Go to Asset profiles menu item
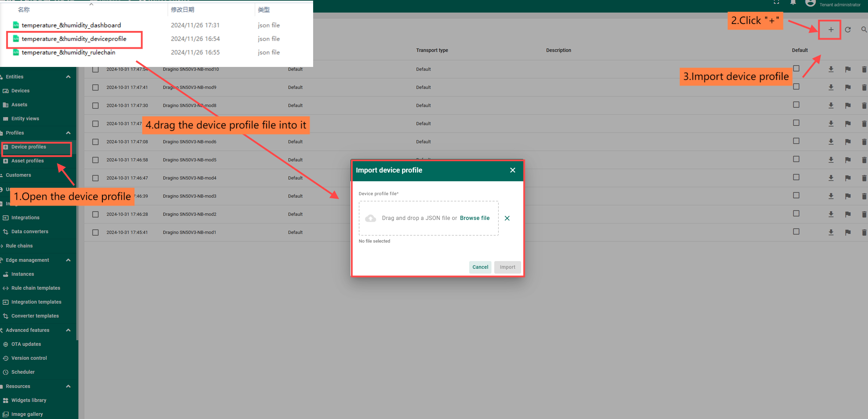The height and width of the screenshot is (419, 868). point(28,161)
